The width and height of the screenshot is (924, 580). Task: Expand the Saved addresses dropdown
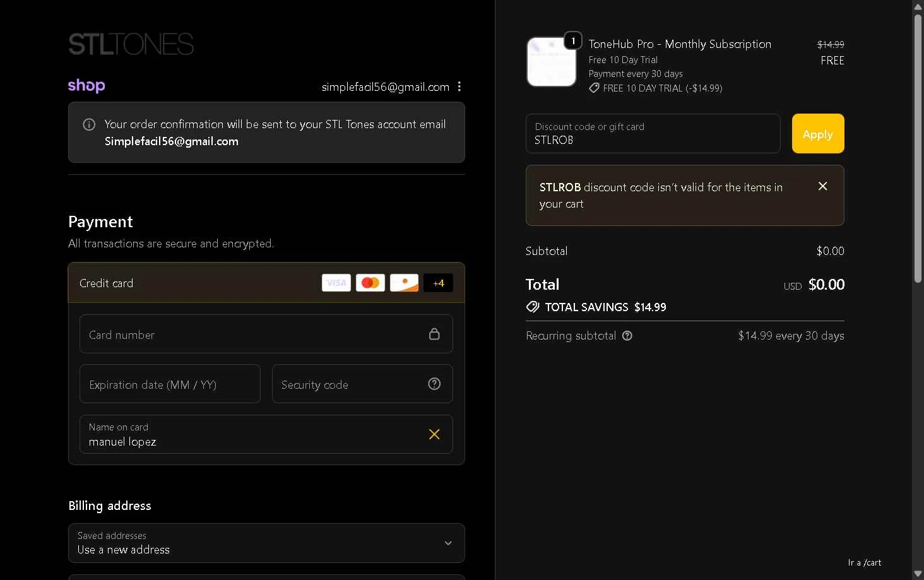click(266, 543)
